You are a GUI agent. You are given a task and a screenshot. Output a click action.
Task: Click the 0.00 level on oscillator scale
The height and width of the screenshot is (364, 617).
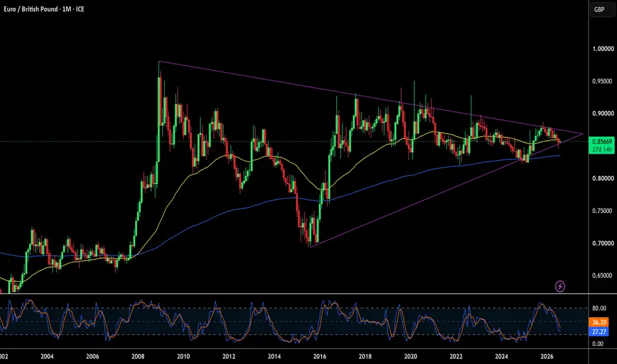[598, 344]
